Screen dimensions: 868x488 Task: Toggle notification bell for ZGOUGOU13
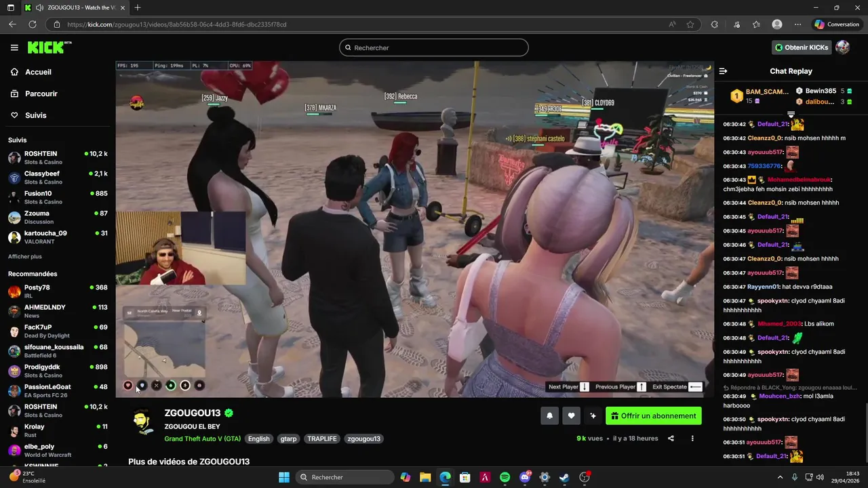click(550, 416)
